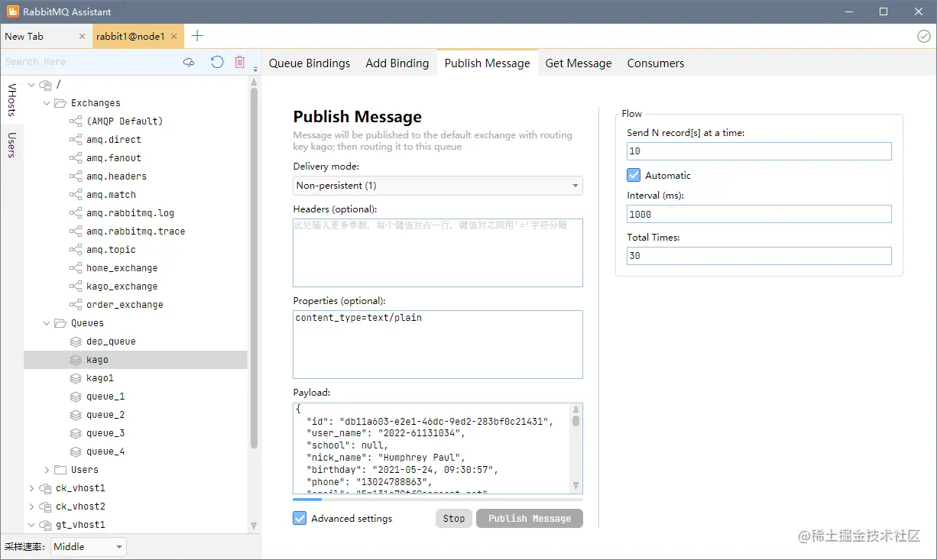937x560 pixels.
Task: Click the Headers text area
Action: tap(438, 253)
